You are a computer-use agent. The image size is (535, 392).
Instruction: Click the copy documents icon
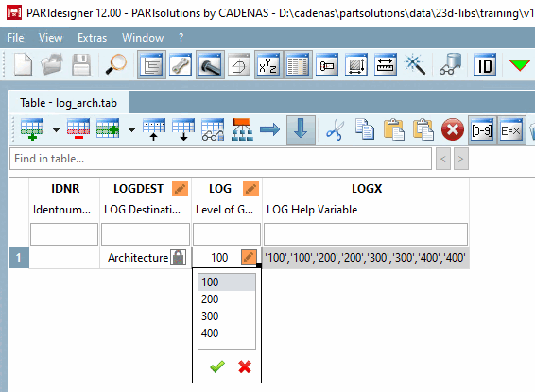coord(365,129)
